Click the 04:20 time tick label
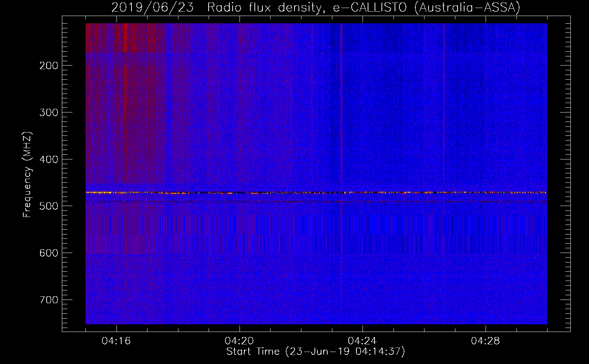 click(239, 341)
